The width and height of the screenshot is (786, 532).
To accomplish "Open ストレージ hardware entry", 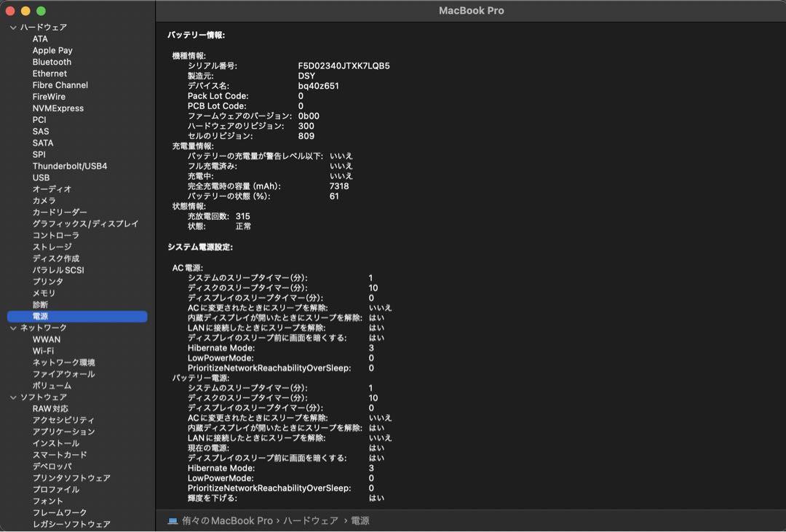I will coord(52,246).
